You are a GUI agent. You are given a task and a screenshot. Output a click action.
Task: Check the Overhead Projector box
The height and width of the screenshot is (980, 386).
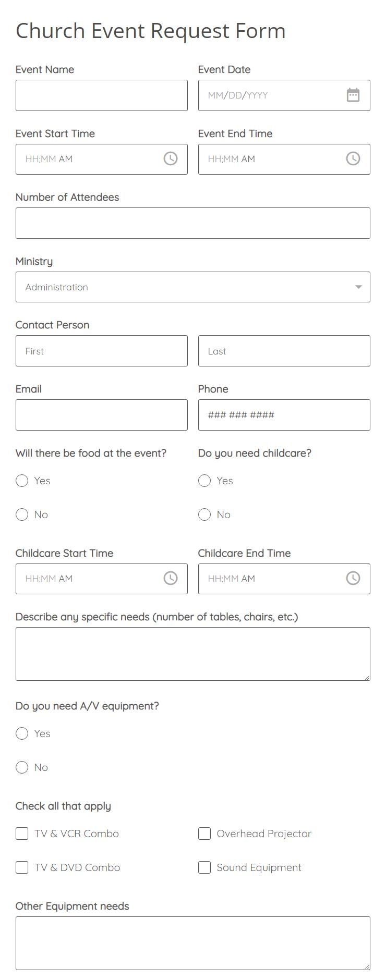[204, 834]
